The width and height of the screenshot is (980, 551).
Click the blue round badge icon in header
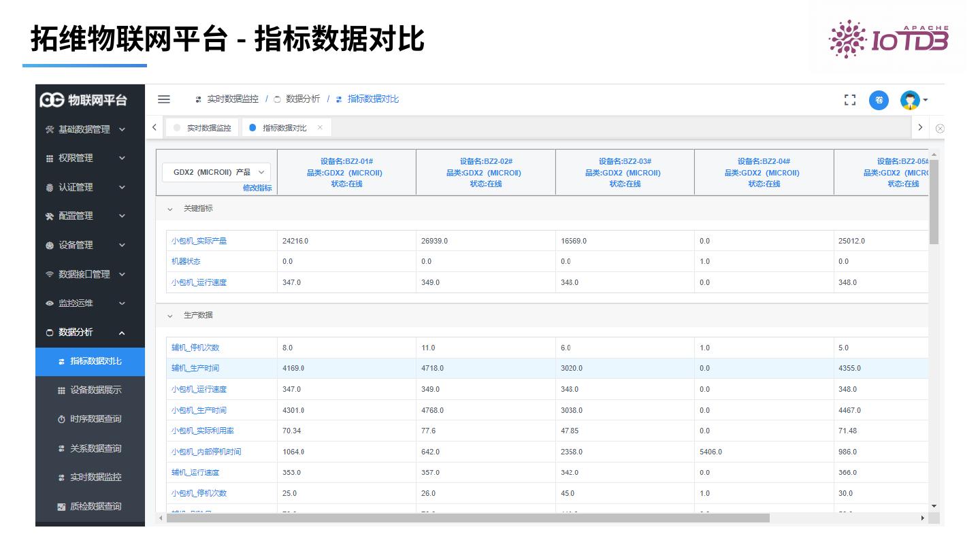click(879, 100)
